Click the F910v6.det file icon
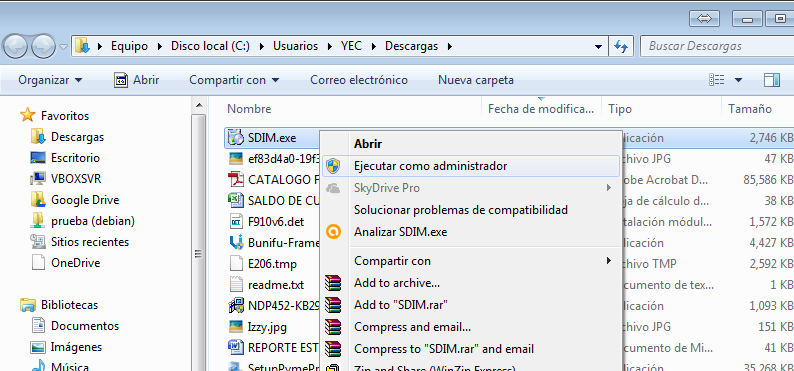794x371 pixels. tap(236, 222)
